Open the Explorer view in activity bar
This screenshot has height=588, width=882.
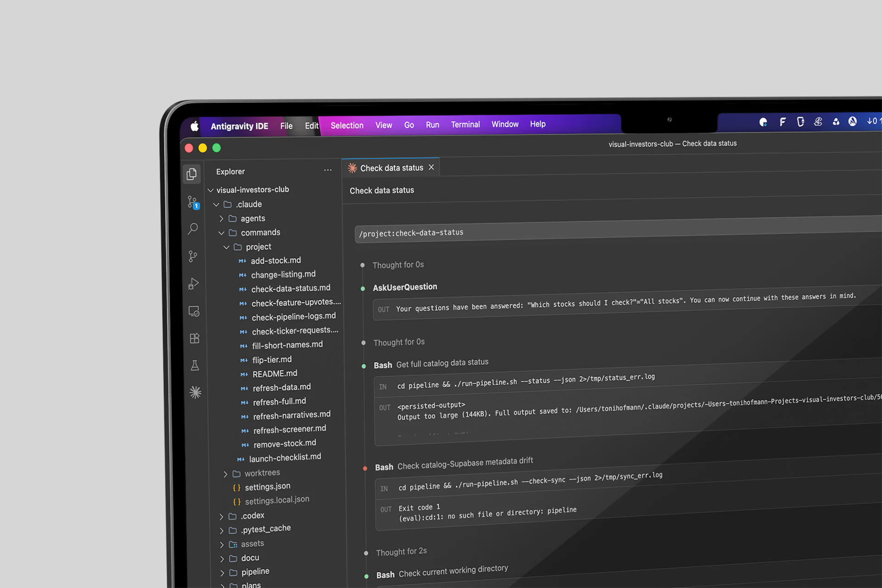pos(192,174)
